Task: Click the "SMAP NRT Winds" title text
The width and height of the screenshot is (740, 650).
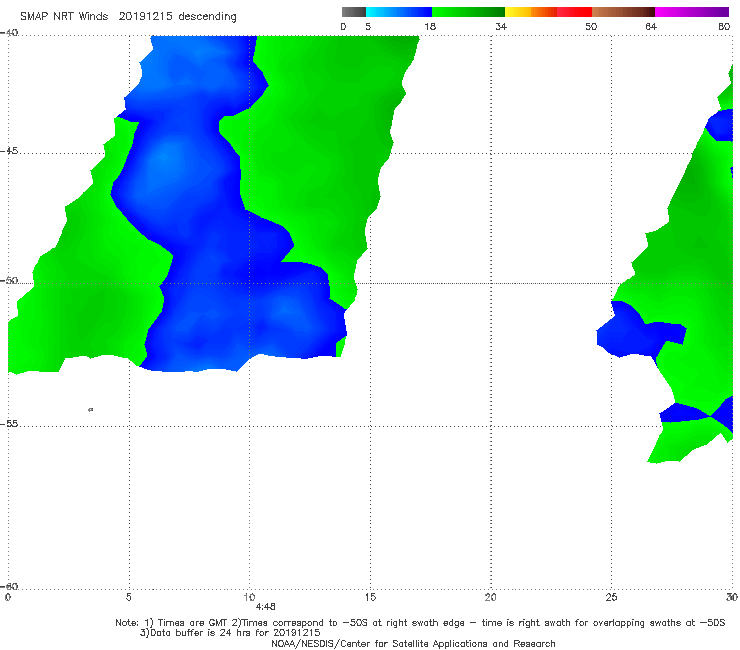Action: tap(64, 16)
